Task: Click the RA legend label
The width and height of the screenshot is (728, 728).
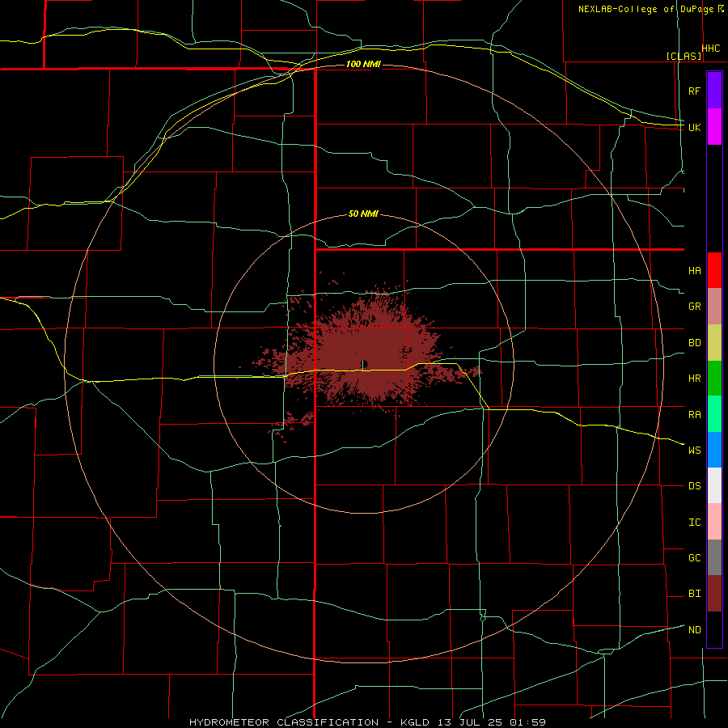Action: [694, 415]
